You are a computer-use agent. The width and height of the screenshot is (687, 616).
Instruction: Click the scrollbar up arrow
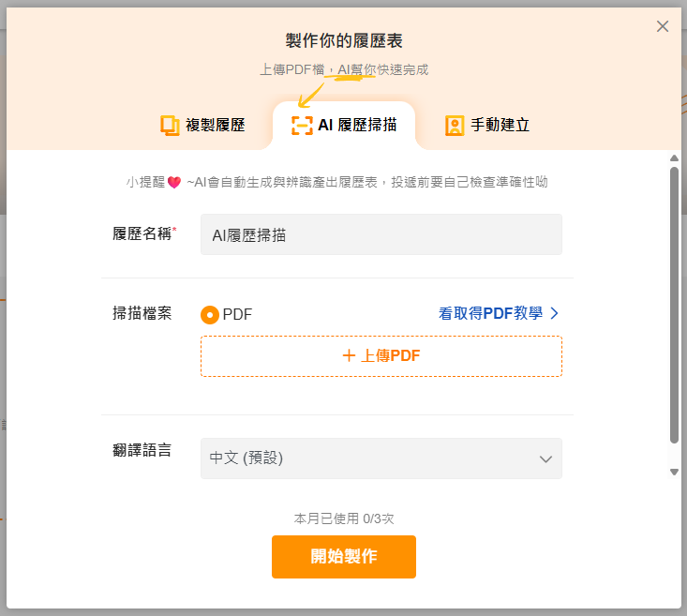(674, 158)
